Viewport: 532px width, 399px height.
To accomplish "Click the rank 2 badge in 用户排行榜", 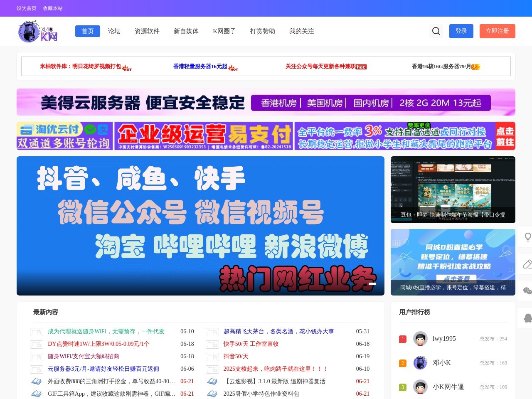I will pos(402,363).
